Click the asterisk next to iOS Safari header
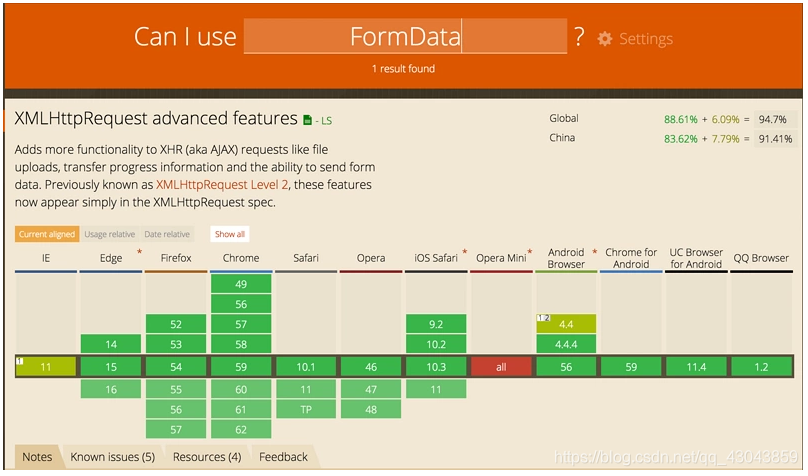Screen dimensions: 808x476 click(x=464, y=251)
